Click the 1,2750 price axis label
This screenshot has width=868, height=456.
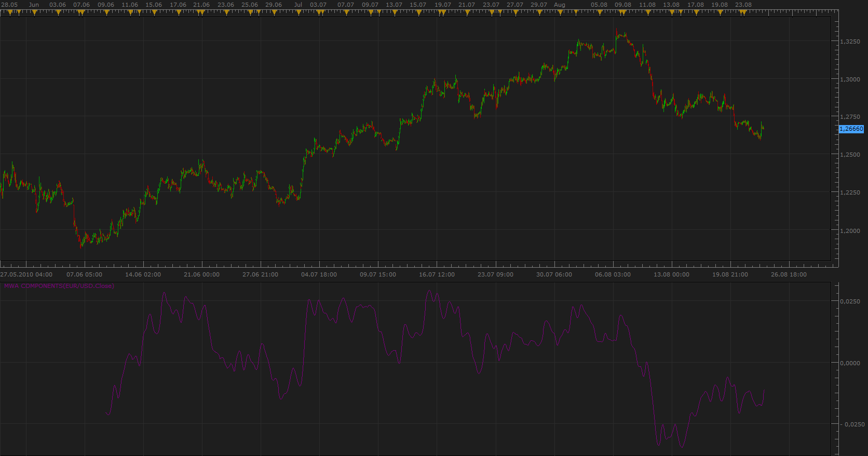point(850,117)
